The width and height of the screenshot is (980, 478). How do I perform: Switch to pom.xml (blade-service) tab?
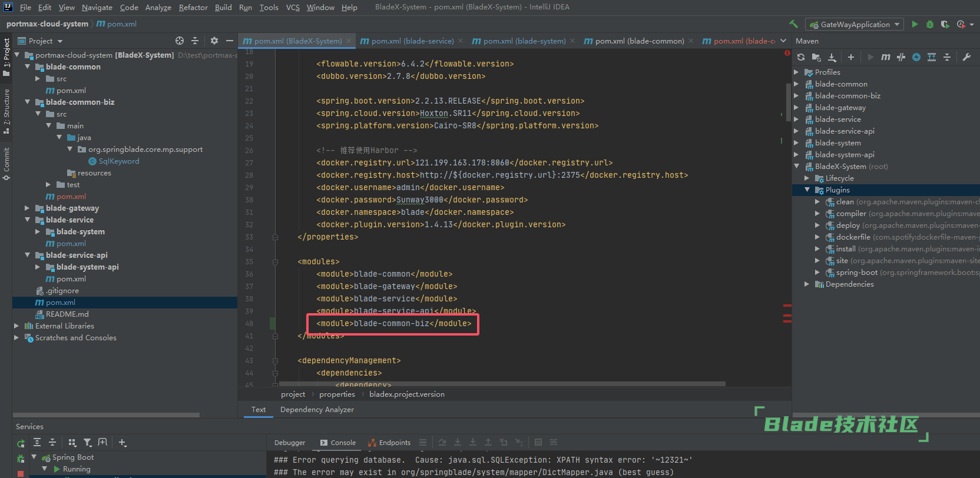pos(407,41)
